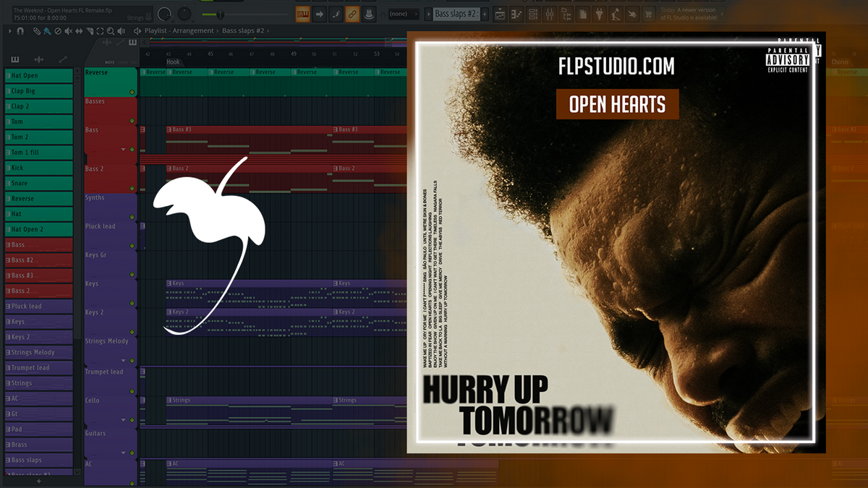Toggle the mute light on the Keys track
Screen dimensions: 868x488
pyautogui.click(x=132, y=303)
